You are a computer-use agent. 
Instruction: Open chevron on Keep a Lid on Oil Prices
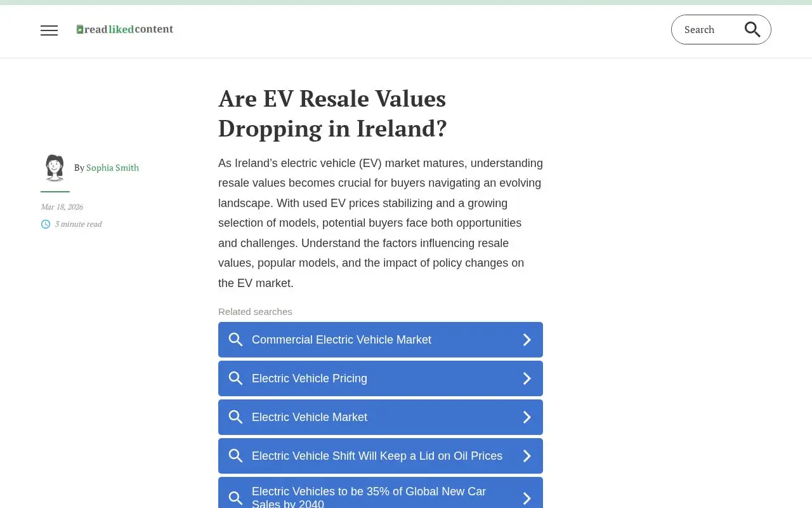click(527, 456)
